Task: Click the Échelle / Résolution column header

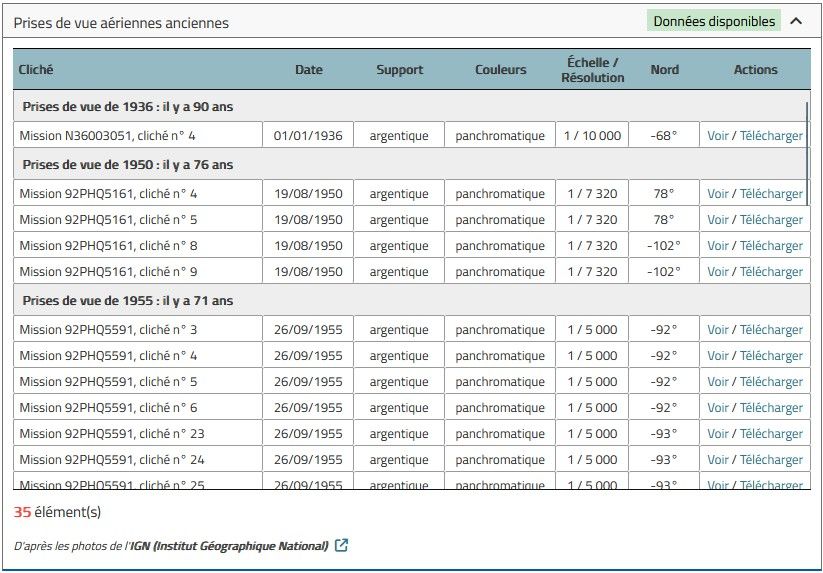Action: point(592,70)
